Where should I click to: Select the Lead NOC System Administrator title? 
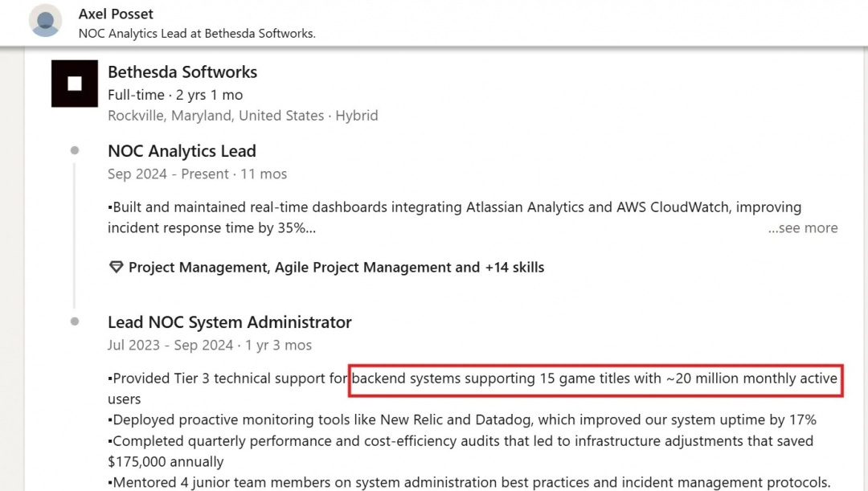point(230,322)
